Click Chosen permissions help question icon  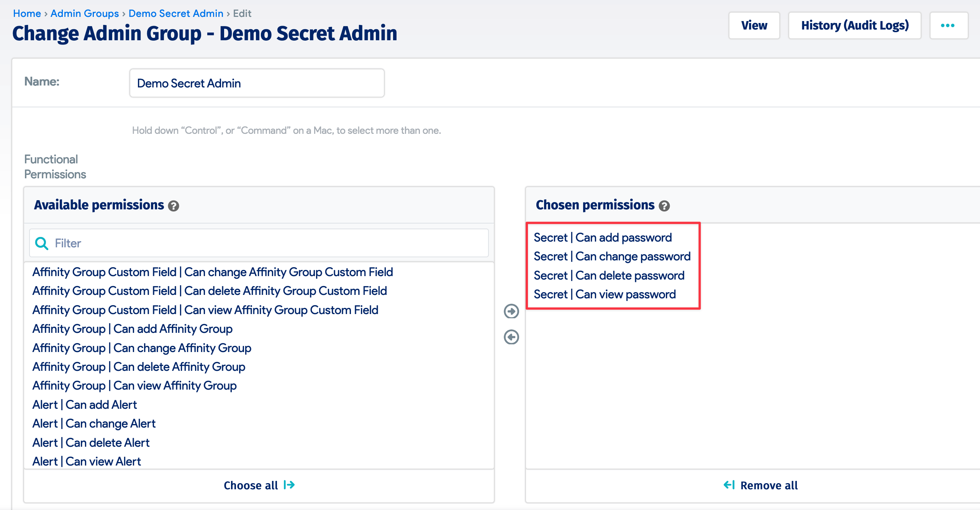pos(664,206)
